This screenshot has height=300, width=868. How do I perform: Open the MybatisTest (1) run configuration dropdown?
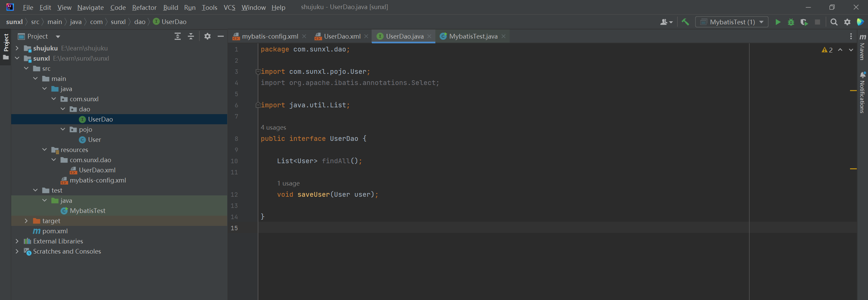(732, 22)
